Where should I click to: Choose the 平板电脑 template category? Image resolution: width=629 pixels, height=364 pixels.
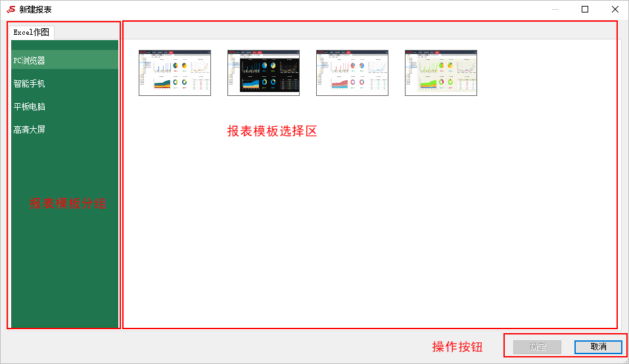tap(30, 106)
